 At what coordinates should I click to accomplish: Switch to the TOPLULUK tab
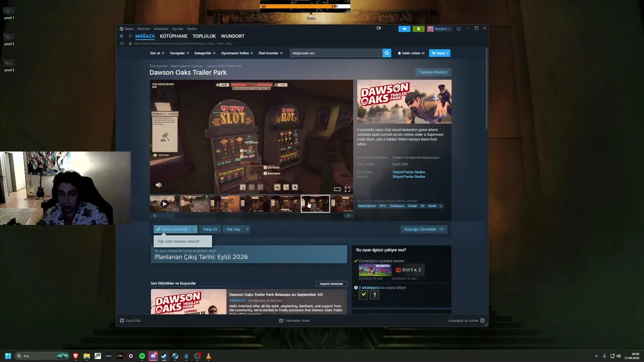point(204,36)
